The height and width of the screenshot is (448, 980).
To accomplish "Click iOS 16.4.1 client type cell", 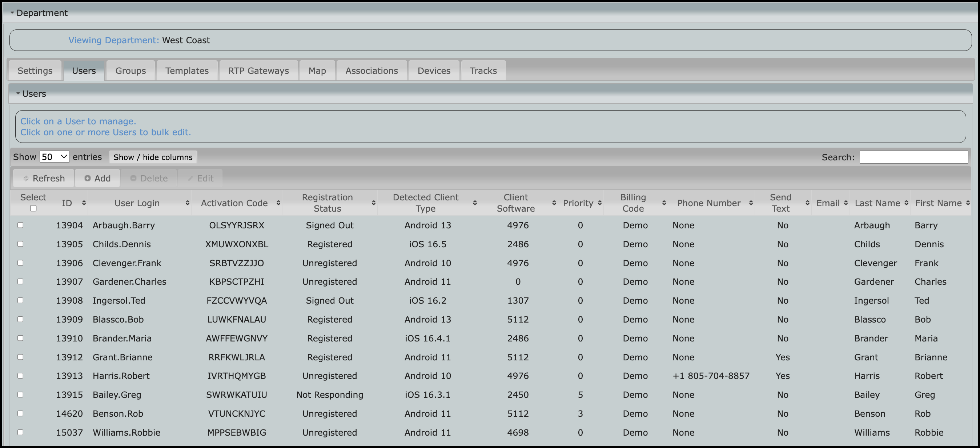I will coord(427,339).
